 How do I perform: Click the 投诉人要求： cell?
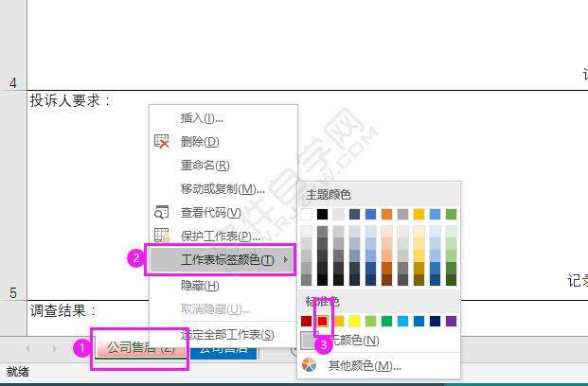pos(70,100)
